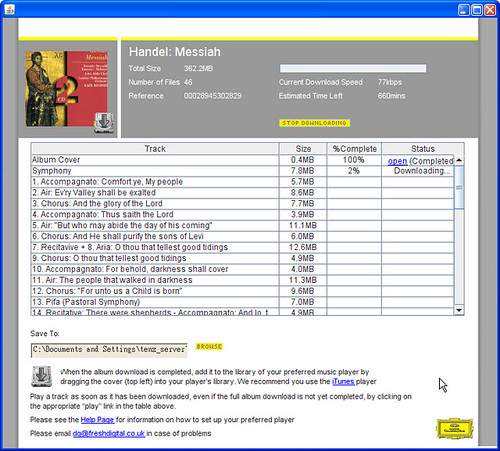Click the 660mins estimated time value
Image resolution: width=500 pixels, height=451 pixels.
[x=391, y=96]
